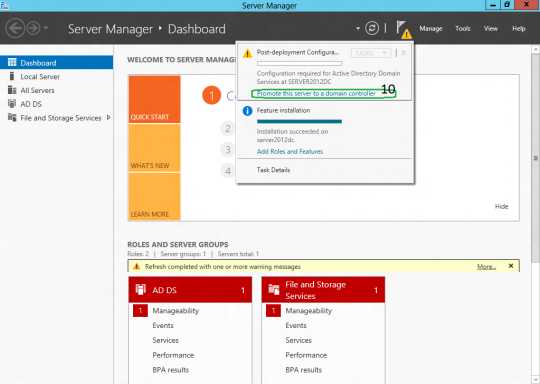This screenshot has width=540, height=384.
Task: Open the LEARN MORE tile
Action: tap(154, 197)
